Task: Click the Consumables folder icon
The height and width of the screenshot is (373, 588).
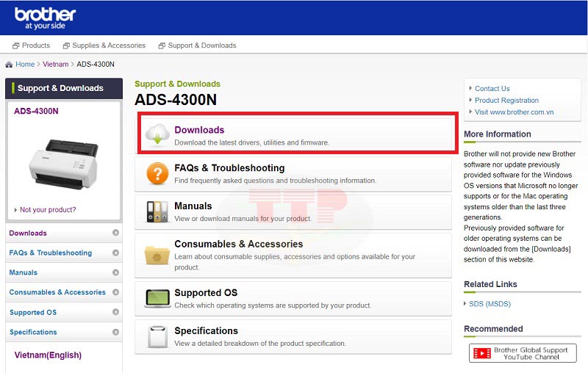Action: pyautogui.click(x=157, y=255)
